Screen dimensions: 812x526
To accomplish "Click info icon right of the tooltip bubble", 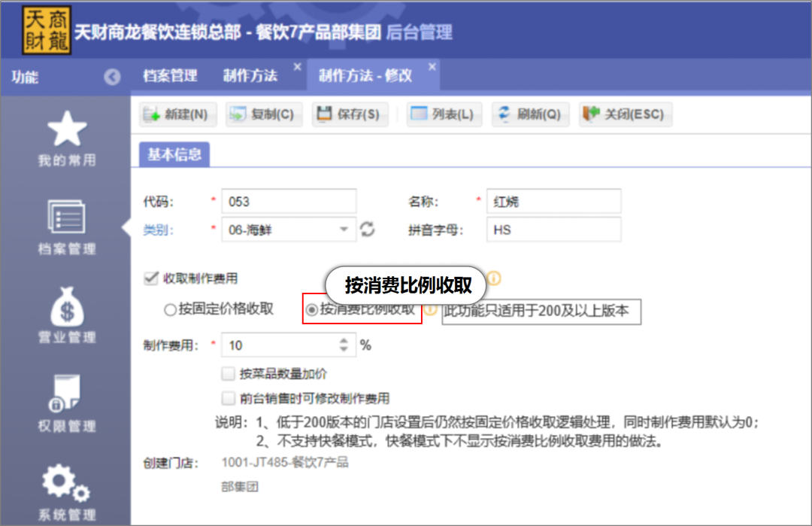I will [494, 278].
